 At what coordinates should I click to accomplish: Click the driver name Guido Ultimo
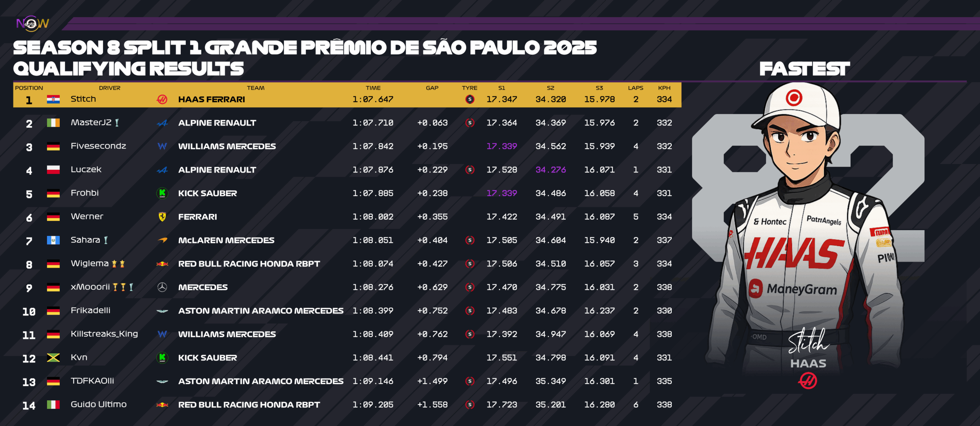pos(98,404)
